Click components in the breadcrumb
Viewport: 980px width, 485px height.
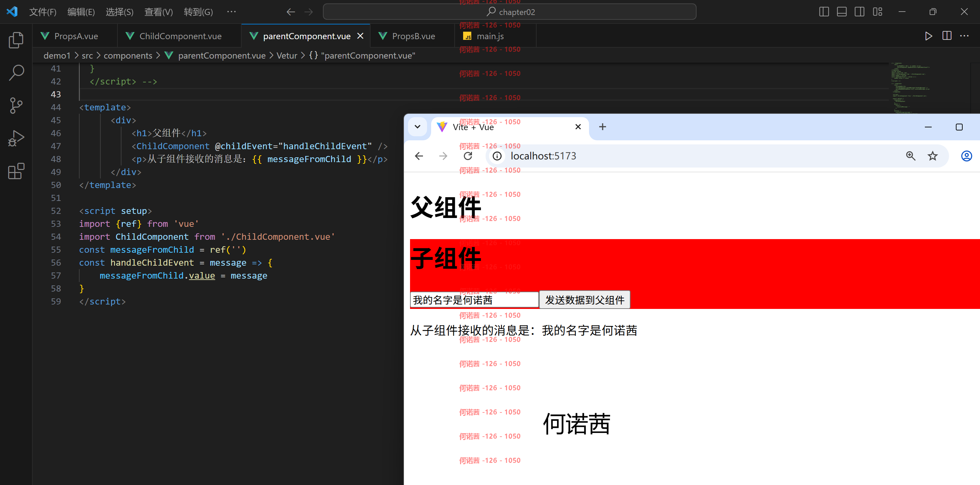click(x=128, y=56)
